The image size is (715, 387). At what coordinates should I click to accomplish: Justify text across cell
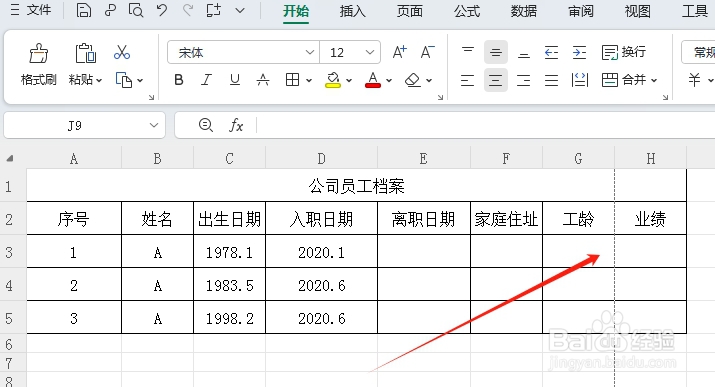click(x=552, y=80)
